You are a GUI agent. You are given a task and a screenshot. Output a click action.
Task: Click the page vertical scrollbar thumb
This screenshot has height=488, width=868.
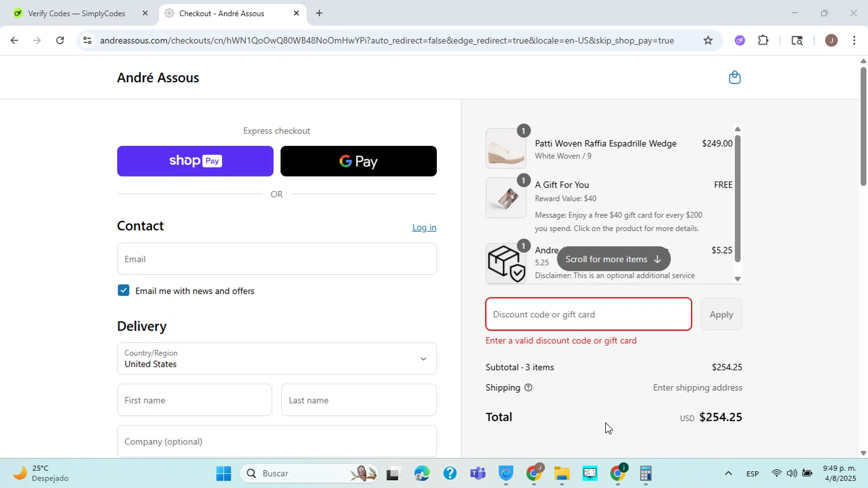click(863, 126)
